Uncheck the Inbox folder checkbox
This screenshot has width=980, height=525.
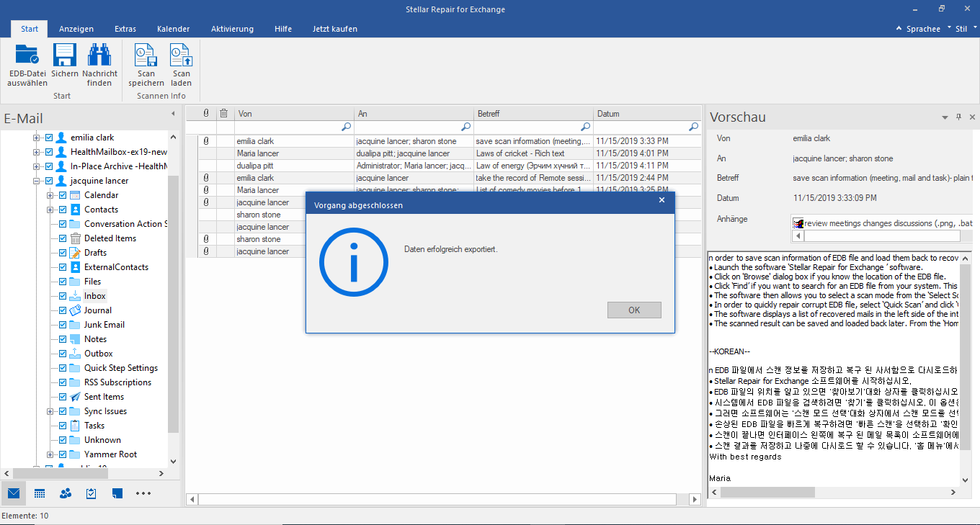(63, 296)
